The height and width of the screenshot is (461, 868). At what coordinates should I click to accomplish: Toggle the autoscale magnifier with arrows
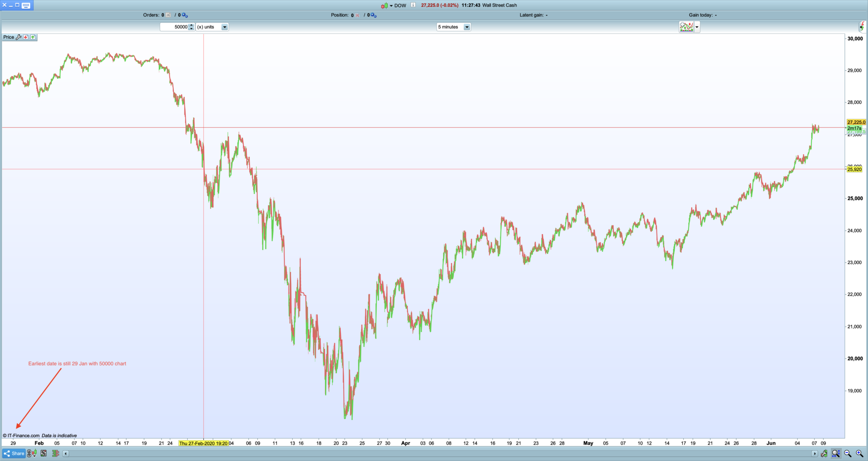[x=836, y=453]
